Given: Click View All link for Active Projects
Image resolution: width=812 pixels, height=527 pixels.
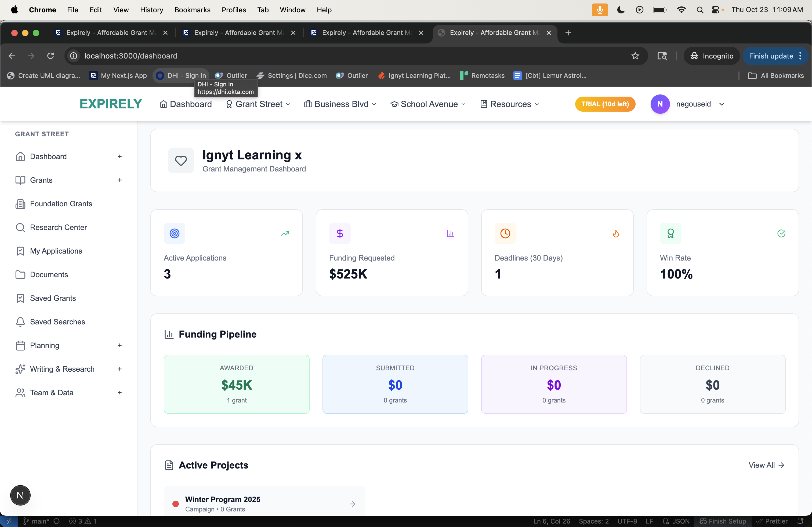Looking at the screenshot, I should (766, 465).
